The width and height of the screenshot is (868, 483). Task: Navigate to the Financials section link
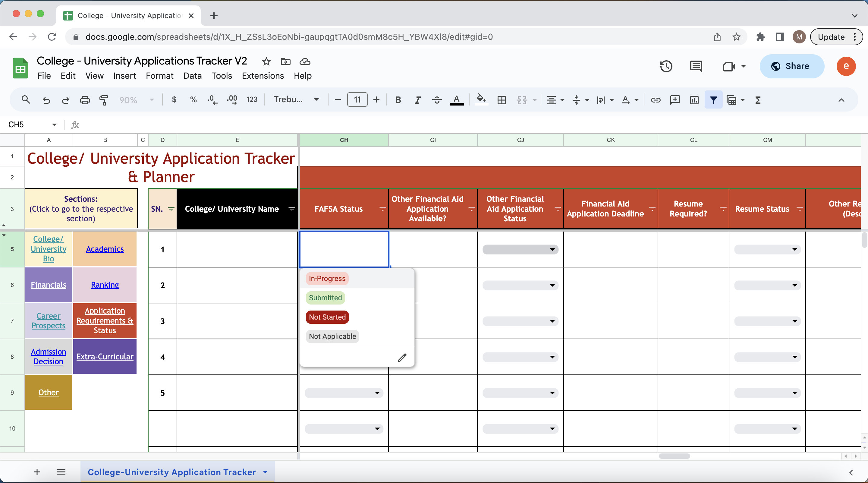pyautogui.click(x=48, y=285)
